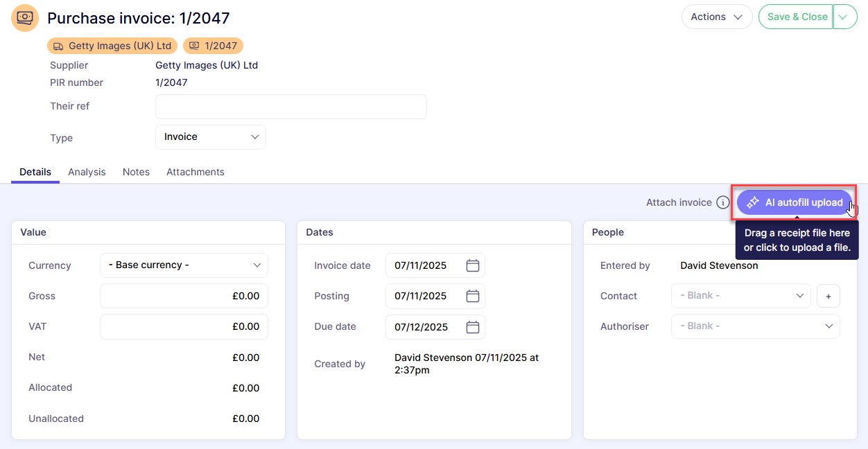Click the AI autofill upload button
The width and height of the screenshot is (868, 449).
(794, 203)
